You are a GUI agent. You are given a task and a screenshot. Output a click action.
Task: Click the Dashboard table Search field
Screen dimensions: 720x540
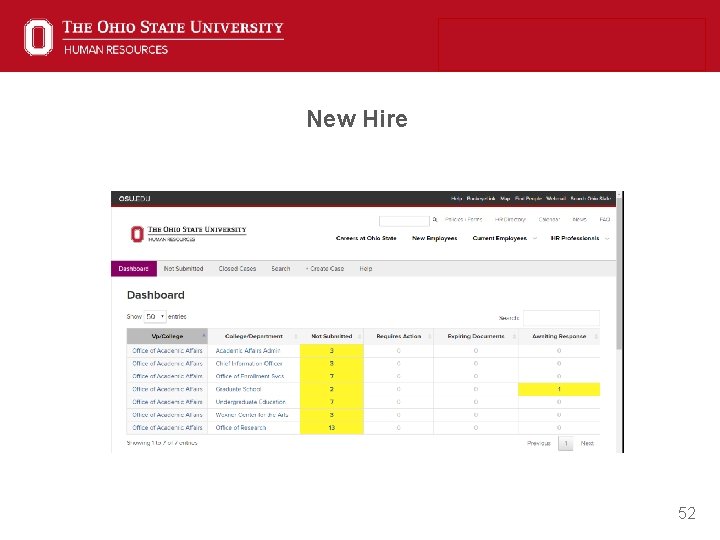(561, 318)
